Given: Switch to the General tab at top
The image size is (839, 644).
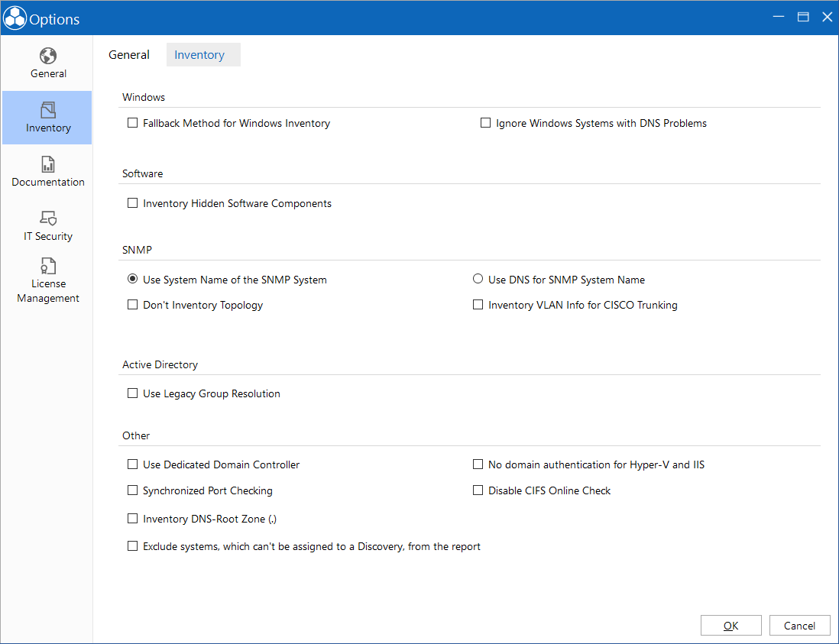Looking at the screenshot, I should (129, 54).
